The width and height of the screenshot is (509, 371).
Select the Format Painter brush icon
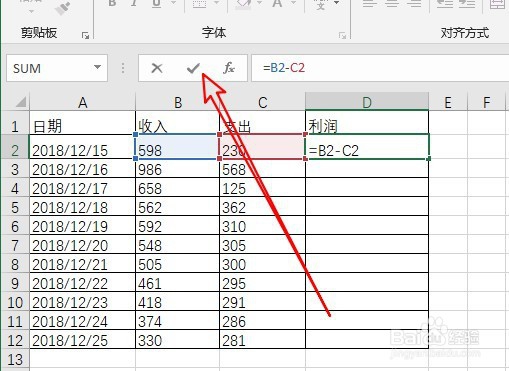(x=62, y=8)
